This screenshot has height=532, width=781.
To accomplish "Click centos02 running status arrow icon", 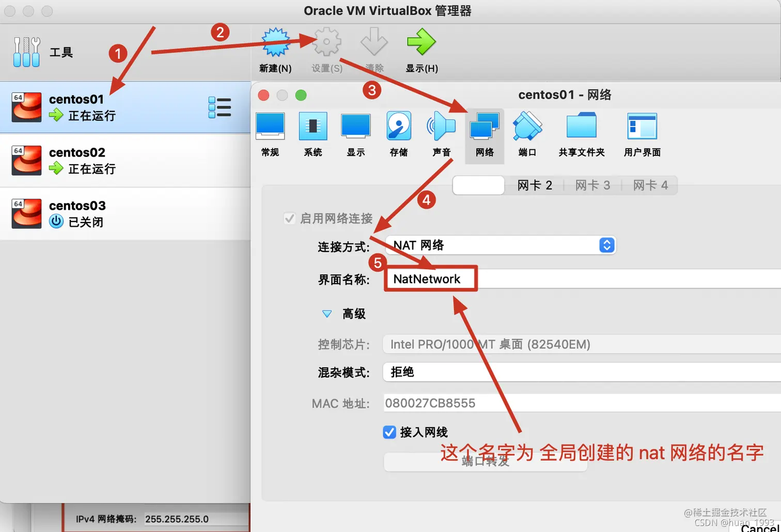I will [x=56, y=168].
